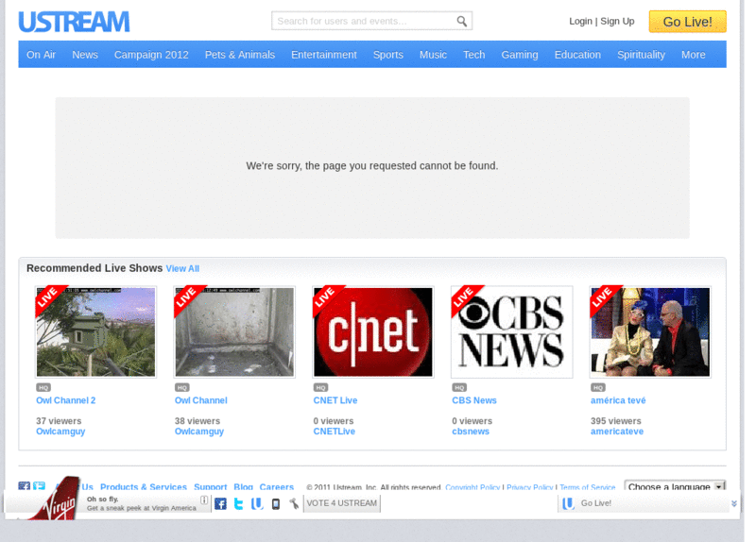Click the Twitter bird icon in bottom toolbar
This screenshot has height=542, width=756.
[239, 504]
